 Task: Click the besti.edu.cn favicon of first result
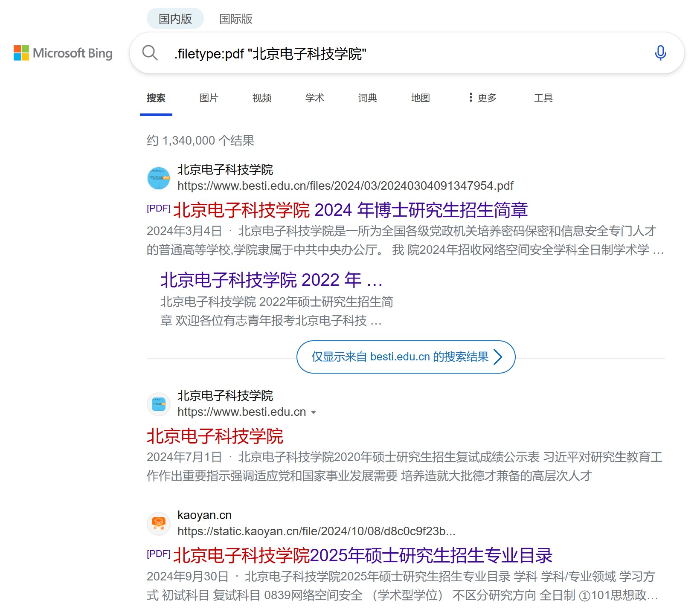pos(159,178)
